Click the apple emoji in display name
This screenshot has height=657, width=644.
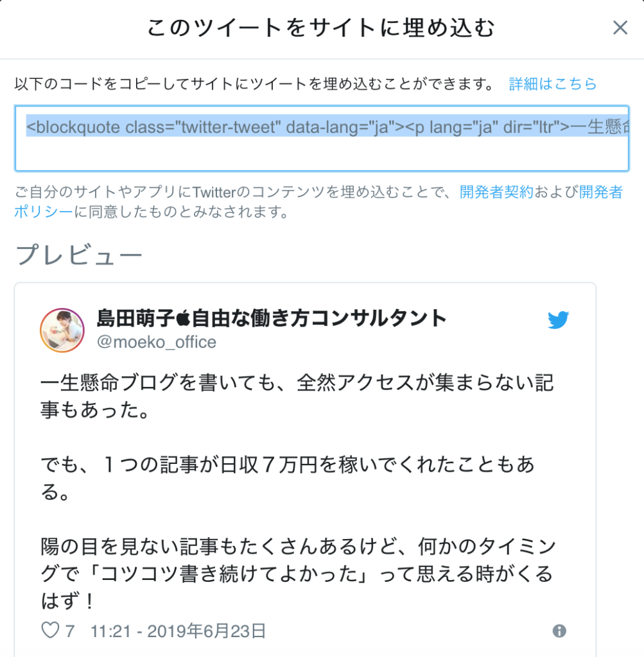pos(183,319)
